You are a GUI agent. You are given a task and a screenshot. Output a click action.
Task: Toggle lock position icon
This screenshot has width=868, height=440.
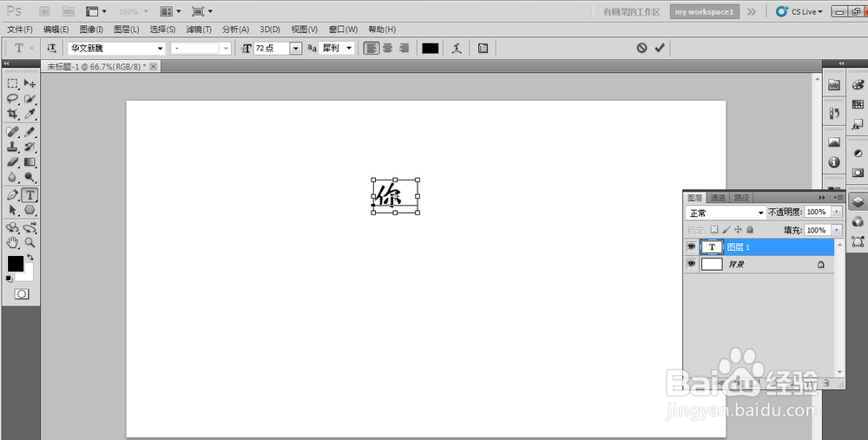click(738, 229)
